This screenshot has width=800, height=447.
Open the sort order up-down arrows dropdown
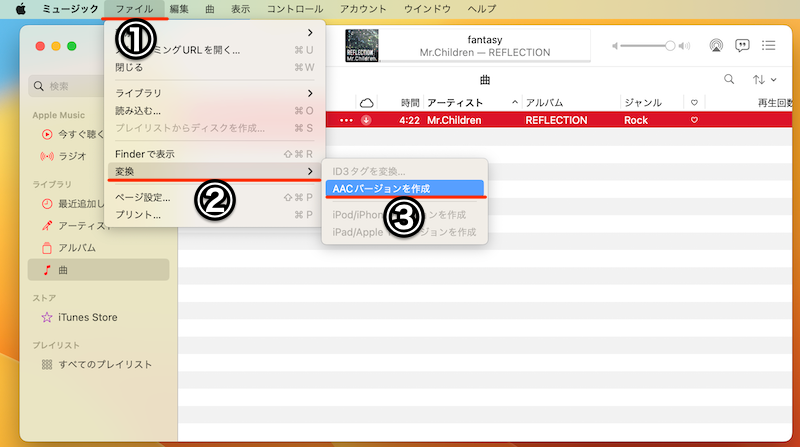(763, 79)
